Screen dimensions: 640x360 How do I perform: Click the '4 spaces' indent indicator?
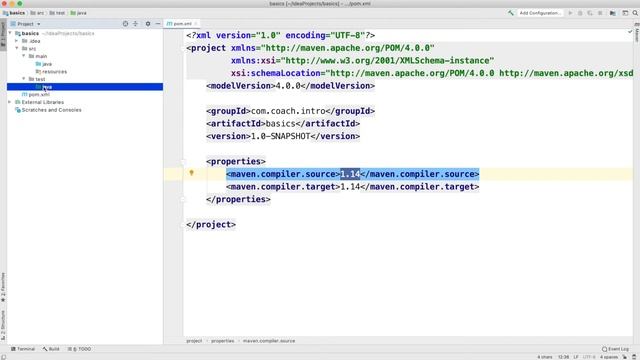click(609, 357)
